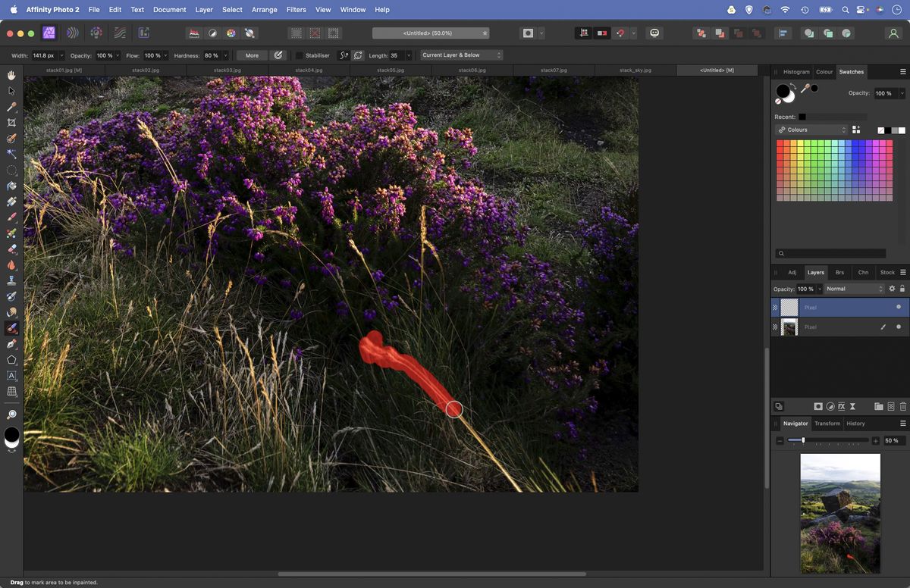Open the Current Layer & Below dropdown

[x=460, y=55]
